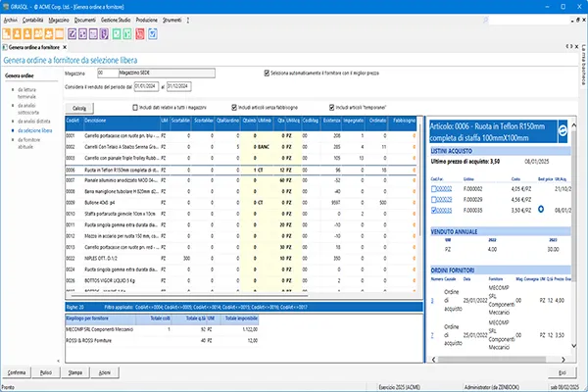Click the blue checkmark toolbar icon
Screen dimensions: 588x392
(x=152, y=33)
